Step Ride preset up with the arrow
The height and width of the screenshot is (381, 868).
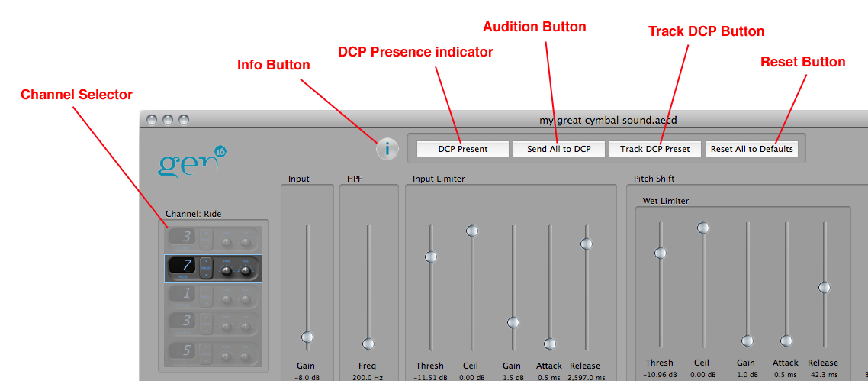[206, 262]
